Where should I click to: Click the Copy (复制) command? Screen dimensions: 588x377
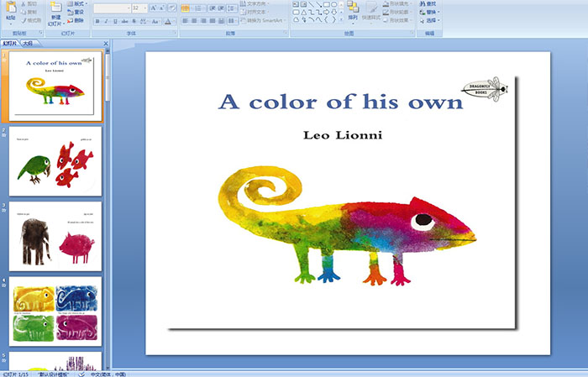click(x=29, y=12)
